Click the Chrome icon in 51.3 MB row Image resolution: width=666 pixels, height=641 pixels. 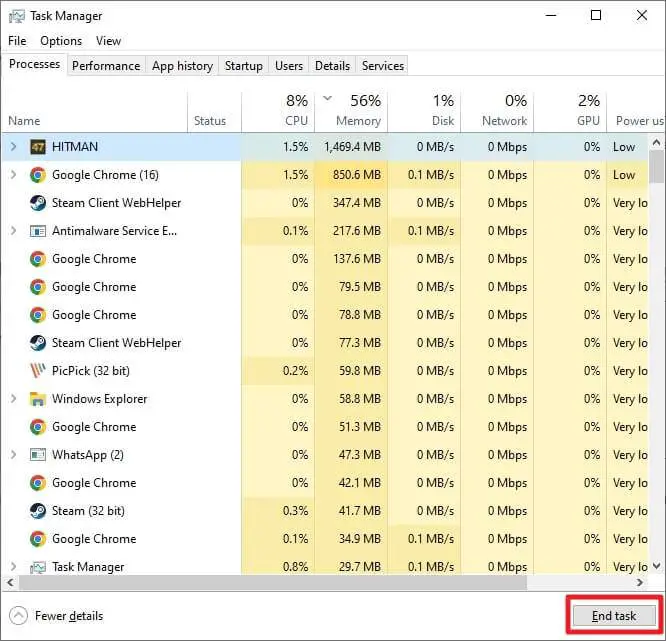38,427
